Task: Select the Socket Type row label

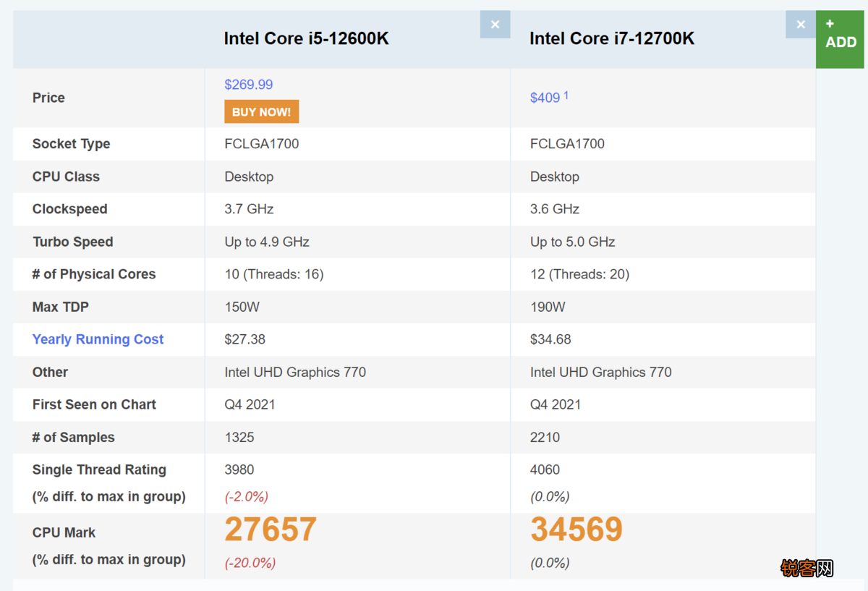Action: (x=71, y=144)
